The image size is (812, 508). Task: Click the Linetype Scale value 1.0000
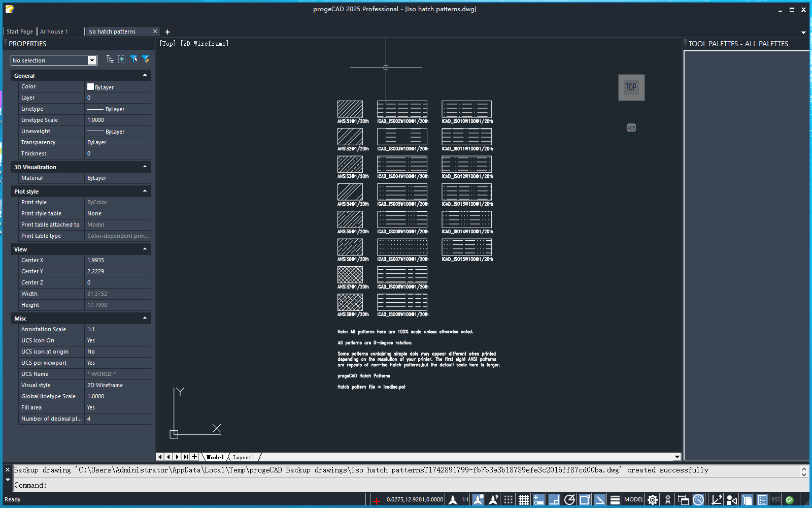pyautogui.click(x=96, y=120)
